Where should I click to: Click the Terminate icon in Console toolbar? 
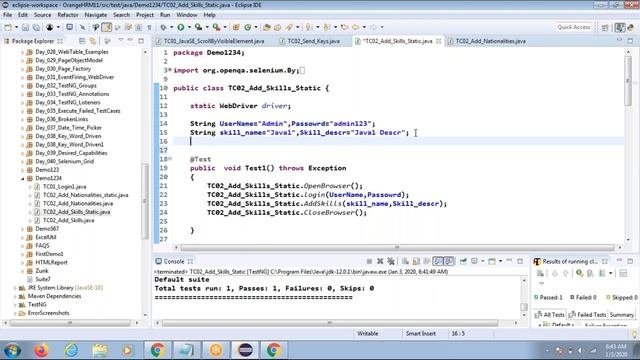click(x=369, y=261)
